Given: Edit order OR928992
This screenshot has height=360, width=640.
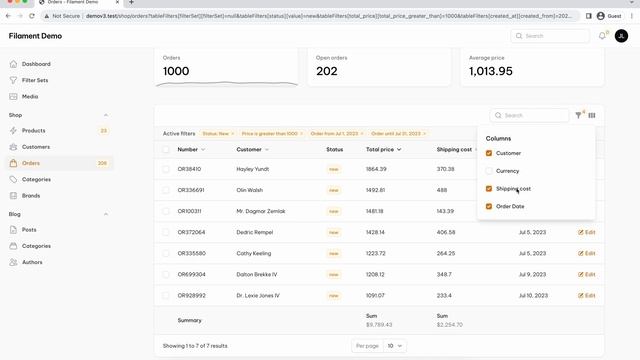Looking at the screenshot, I should [587, 296].
